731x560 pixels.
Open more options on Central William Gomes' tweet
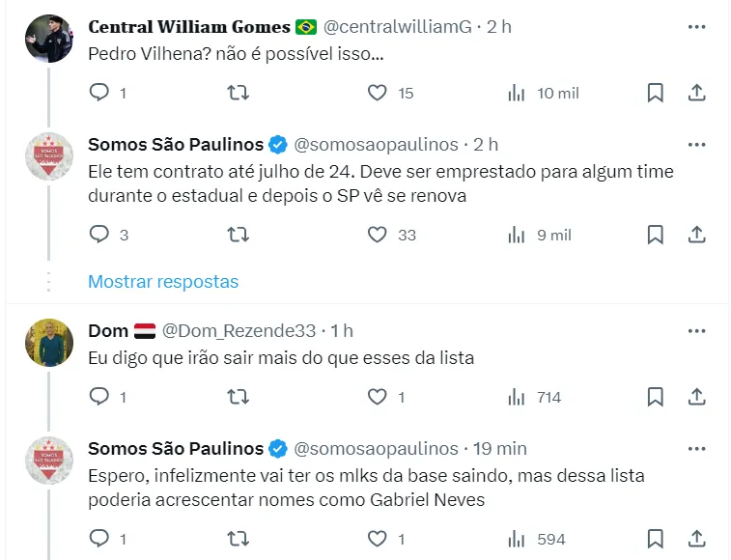[x=696, y=27]
